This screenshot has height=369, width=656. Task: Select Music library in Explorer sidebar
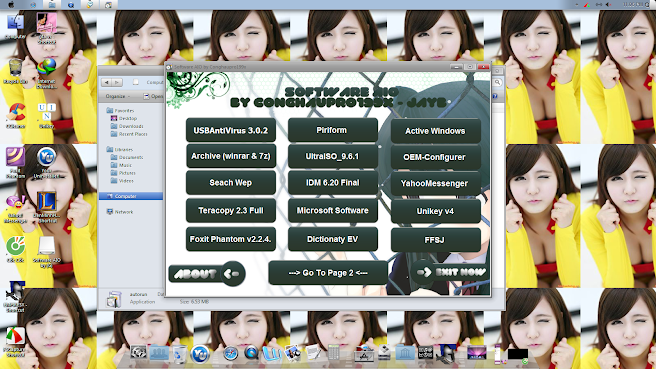121,165
